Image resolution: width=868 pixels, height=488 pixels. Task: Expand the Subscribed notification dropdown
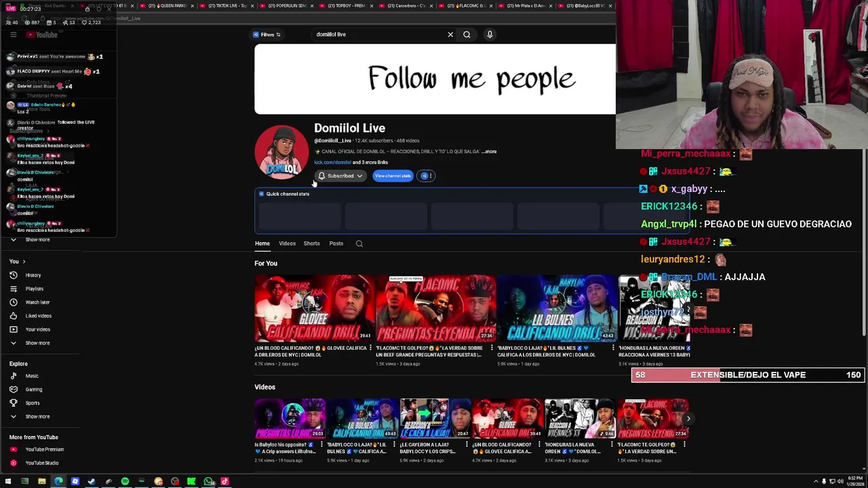coord(340,176)
